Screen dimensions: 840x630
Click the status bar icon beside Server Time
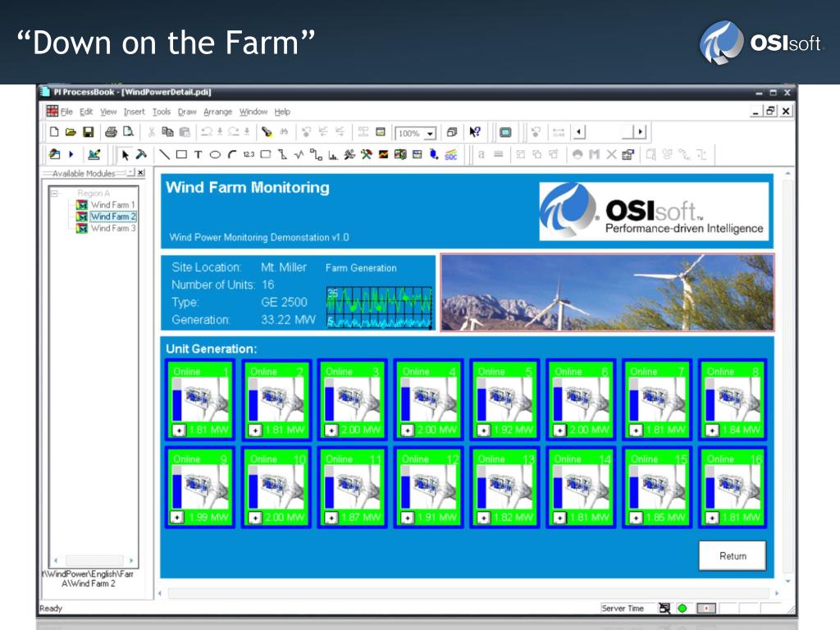coord(664,608)
